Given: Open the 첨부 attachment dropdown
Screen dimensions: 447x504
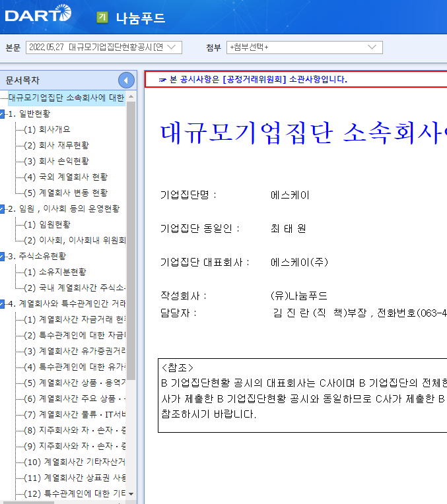Looking at the screenshot, I should (304, 47).
